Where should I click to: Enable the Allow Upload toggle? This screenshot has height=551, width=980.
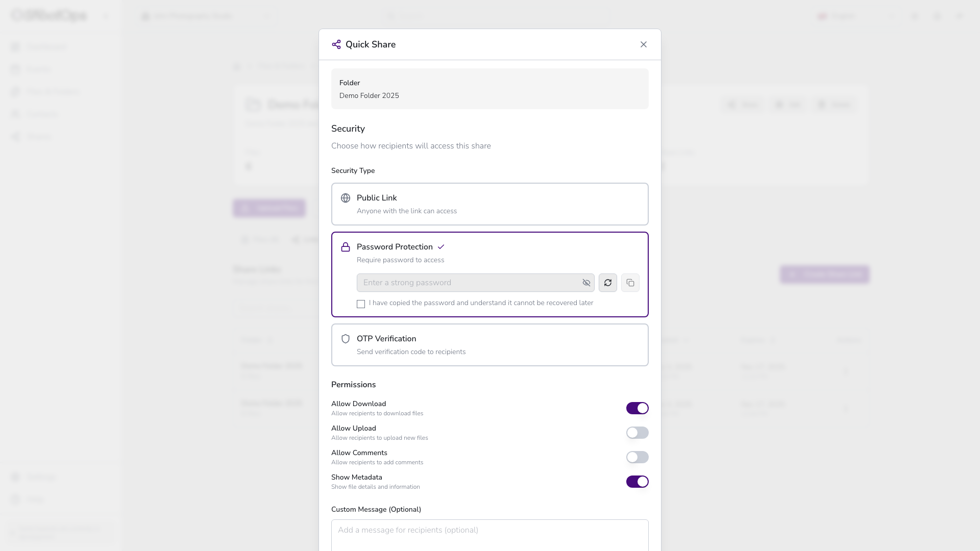pos(637,433)
